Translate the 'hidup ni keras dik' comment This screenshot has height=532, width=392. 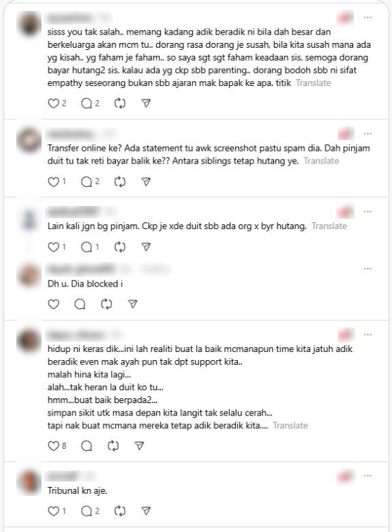coord(290,426)
